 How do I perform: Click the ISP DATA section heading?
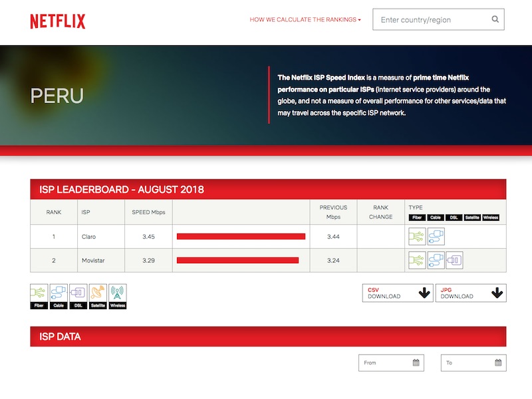(x=60, y=336)
